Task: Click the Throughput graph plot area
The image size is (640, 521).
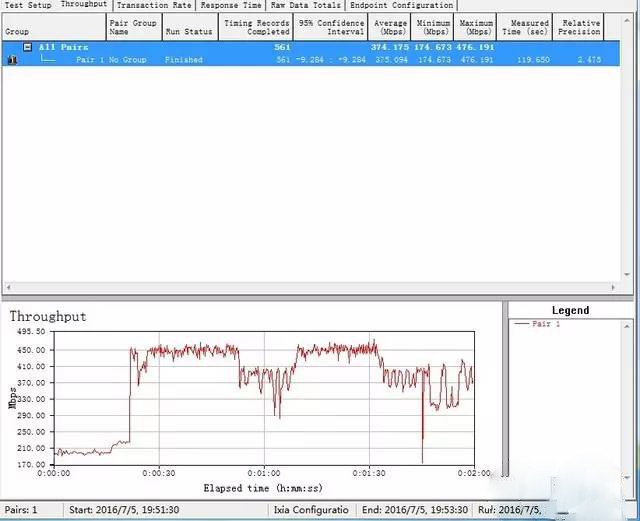Action: click(x=263, y=398)
